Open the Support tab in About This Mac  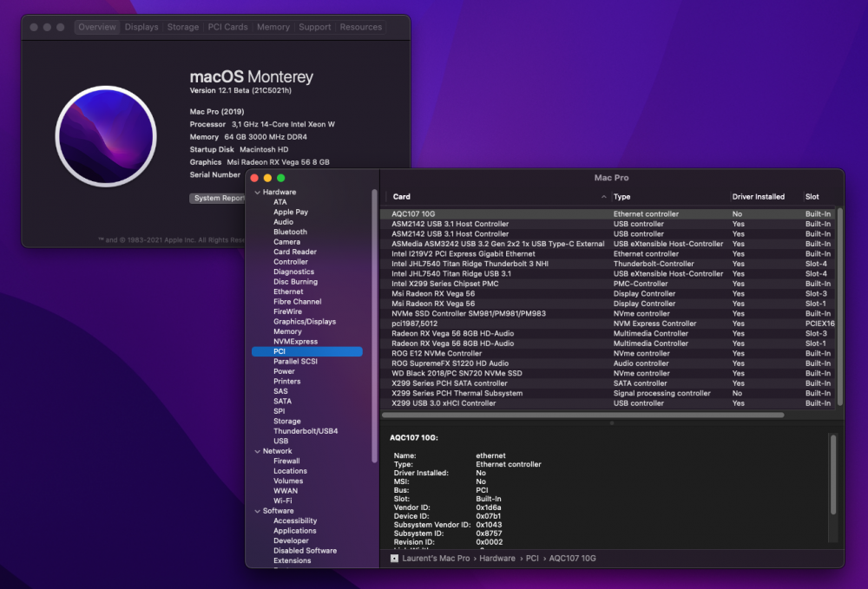click(x=314, y=27)
